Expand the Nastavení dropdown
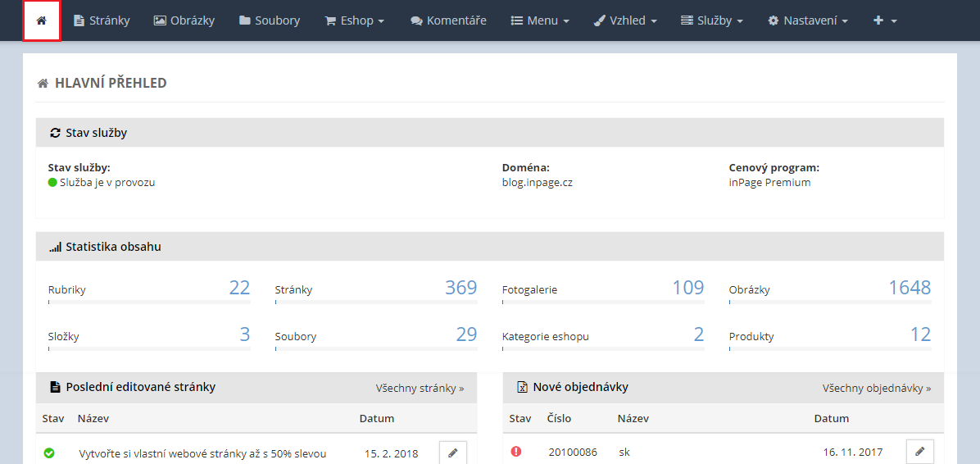The image size is (980, 464). pos(807,20)
